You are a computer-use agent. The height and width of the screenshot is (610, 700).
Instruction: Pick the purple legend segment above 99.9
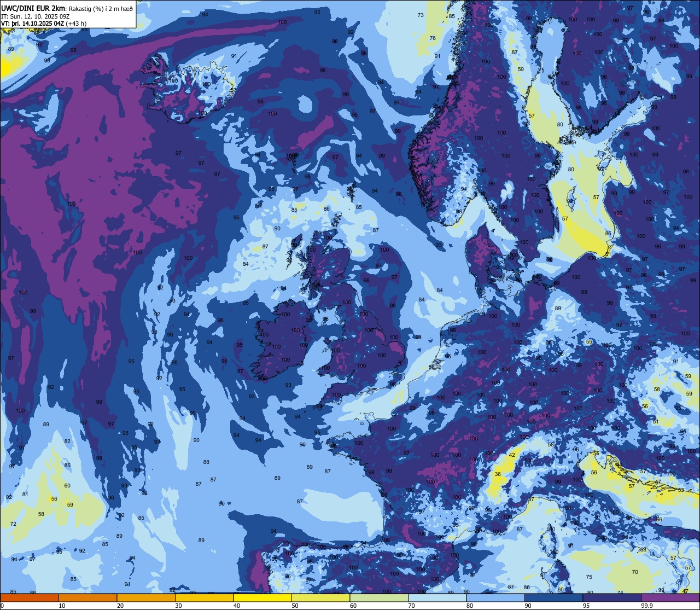tap(670, 597)
